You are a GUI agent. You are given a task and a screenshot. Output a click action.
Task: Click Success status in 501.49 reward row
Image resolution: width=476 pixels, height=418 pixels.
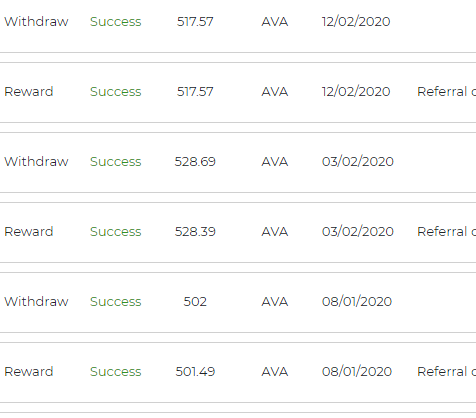tap(115, 372)
